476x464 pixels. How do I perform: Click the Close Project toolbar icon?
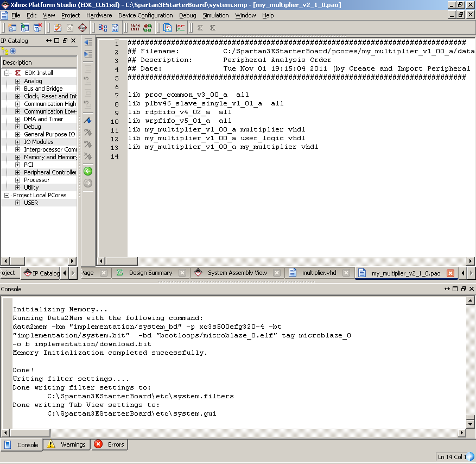coord(37,28)
